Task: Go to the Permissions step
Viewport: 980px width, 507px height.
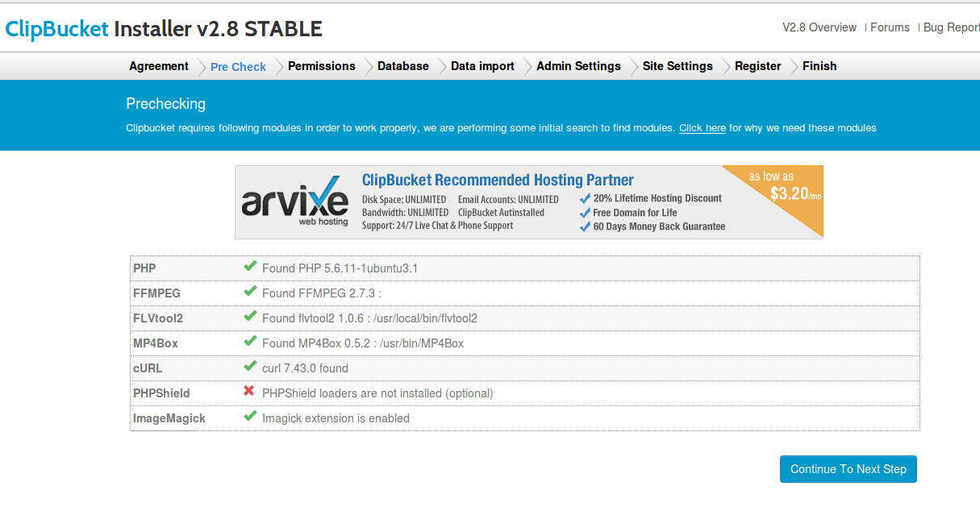Action: coord(322,66)
